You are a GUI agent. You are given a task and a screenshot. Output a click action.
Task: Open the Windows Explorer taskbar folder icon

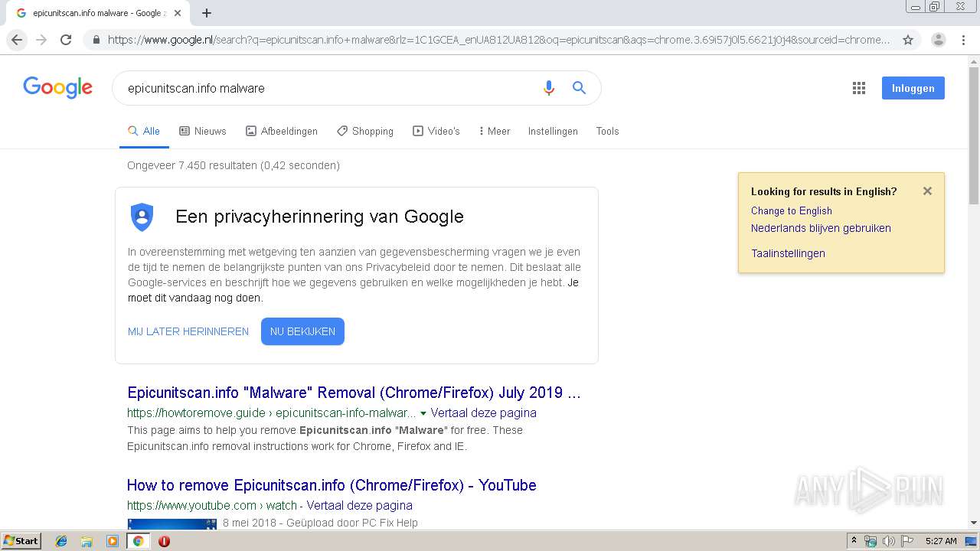(x=87, y=541)
